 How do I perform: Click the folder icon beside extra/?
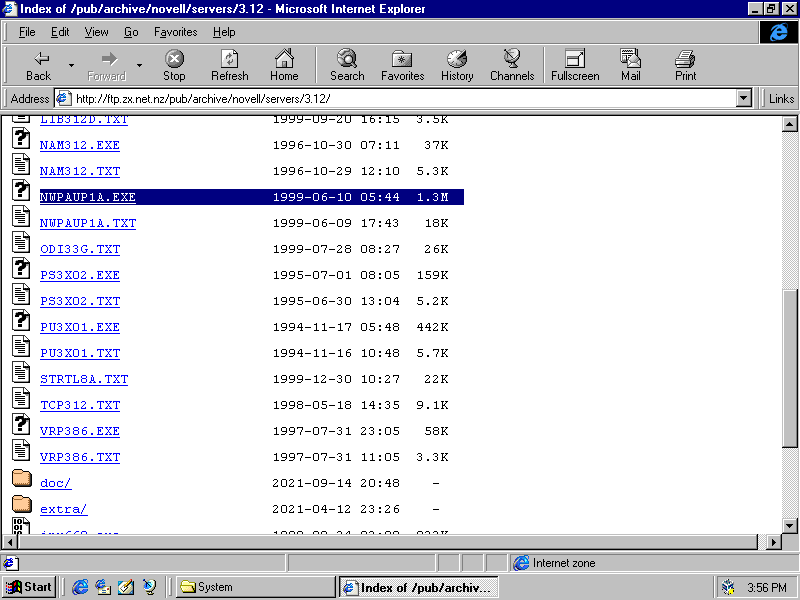(x=21, y=504)
